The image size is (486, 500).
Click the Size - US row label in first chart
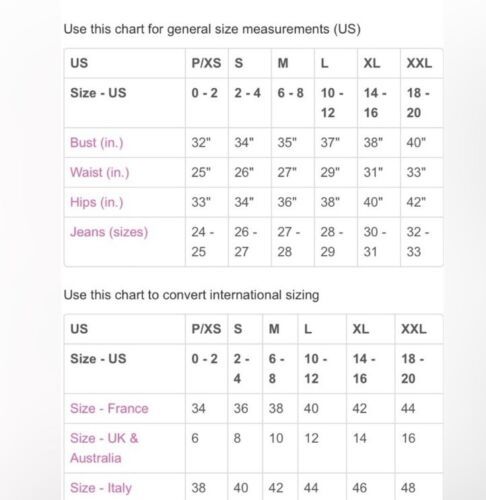(98, 93)
